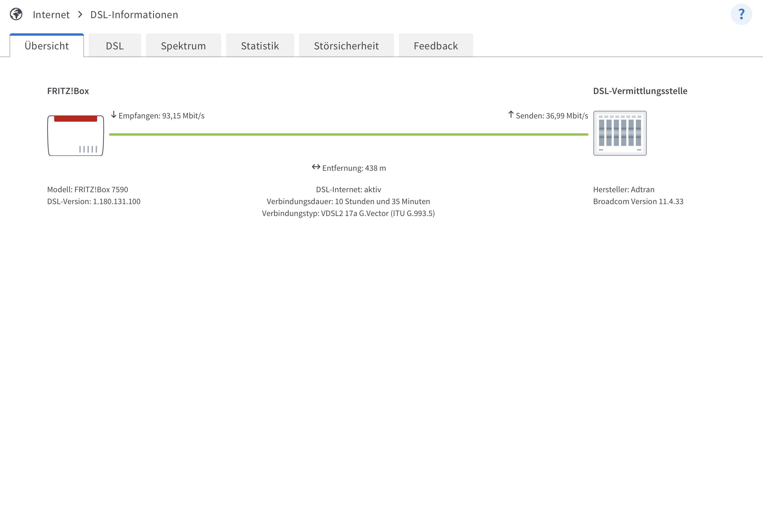Screen dimensions: 763x532
Task: Click the download arrow next to Empfangen
Action: pos(114,115)
